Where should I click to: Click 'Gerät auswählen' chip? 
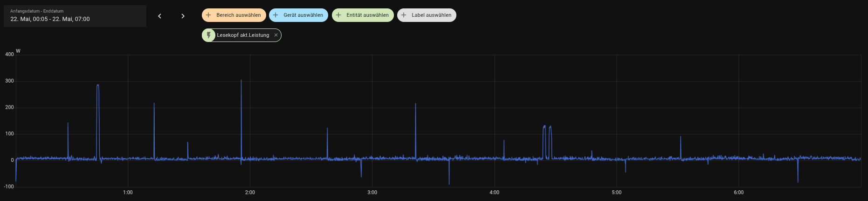pos(298,15)
